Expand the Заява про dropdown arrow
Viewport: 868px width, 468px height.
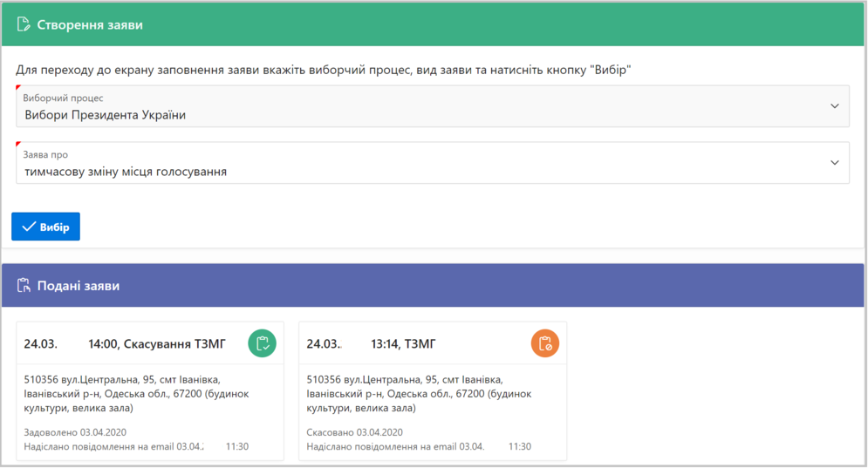coord(834,163)
